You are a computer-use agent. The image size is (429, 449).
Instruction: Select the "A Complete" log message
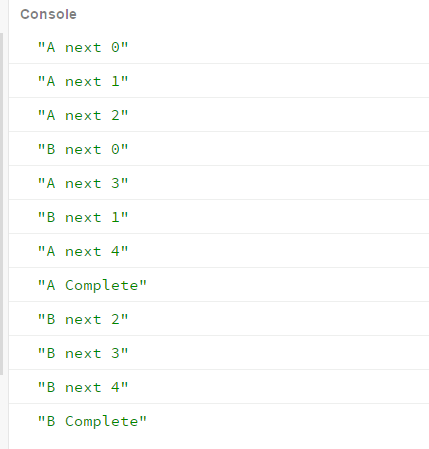[219, 285]
